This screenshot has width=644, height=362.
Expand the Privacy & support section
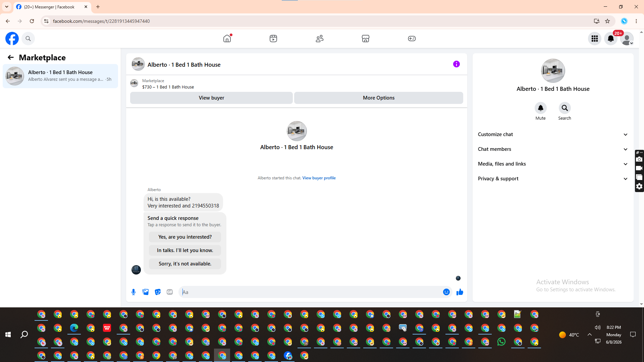pyautogui.click(x=553, y=179)
